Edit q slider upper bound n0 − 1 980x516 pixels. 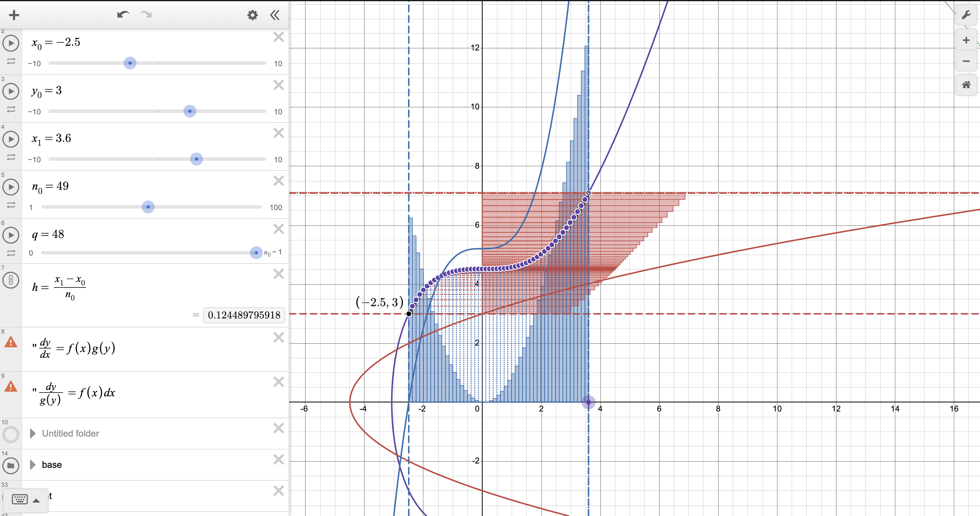tap(273, 253)
